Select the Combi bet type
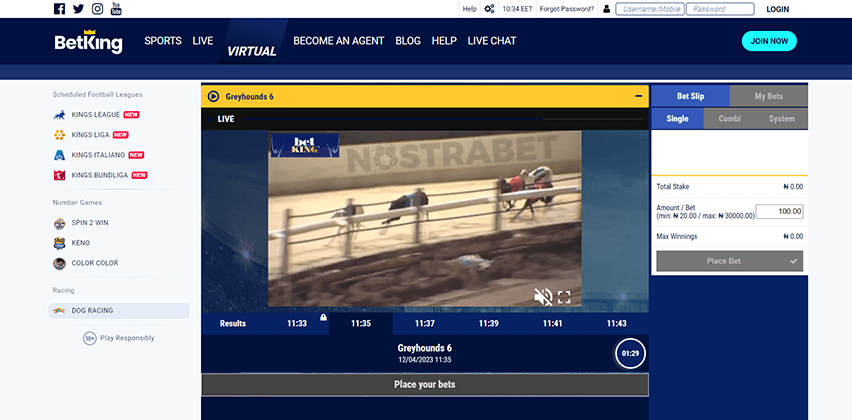This screenshot has height=420, width=852. [x=730, y=118]
